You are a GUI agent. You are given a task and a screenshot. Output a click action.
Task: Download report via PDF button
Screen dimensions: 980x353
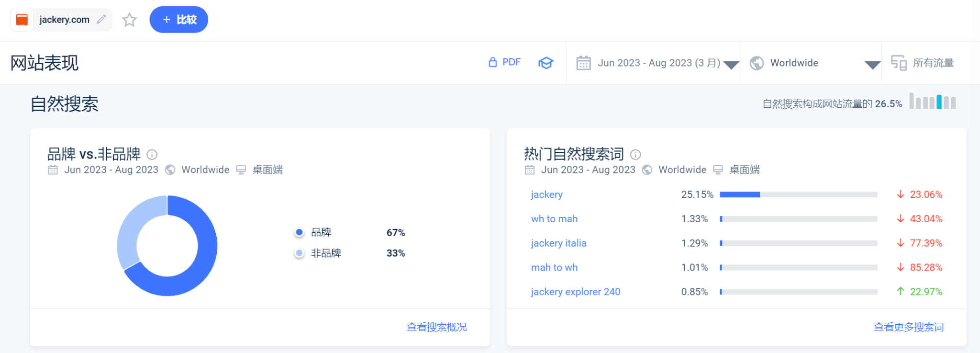[x=504, y=62]
